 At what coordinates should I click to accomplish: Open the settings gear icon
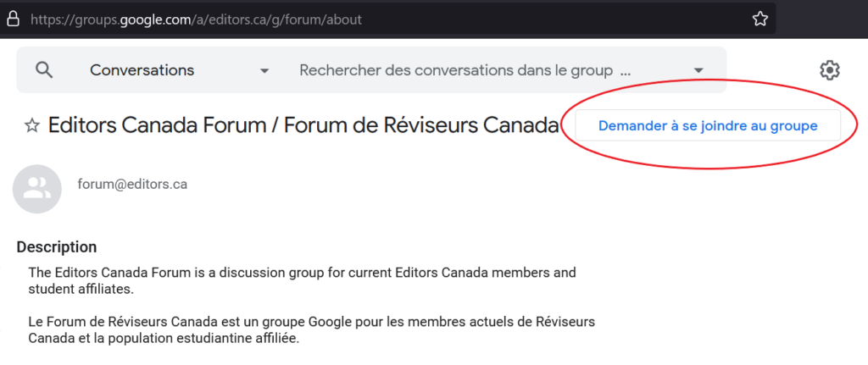click(x=829, y=70)
